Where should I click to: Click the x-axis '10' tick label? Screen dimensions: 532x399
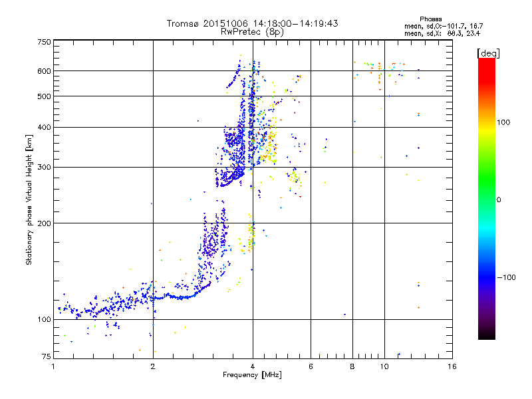(x=384, y=366)
